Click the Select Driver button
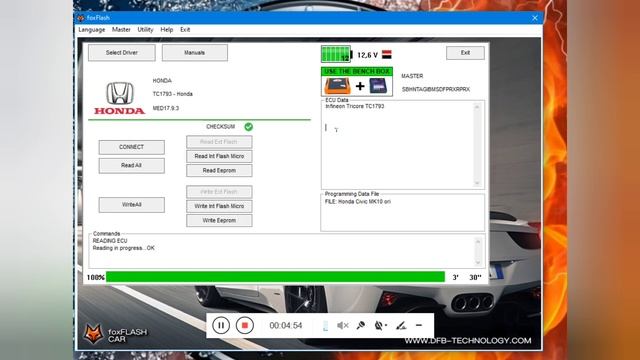Viewport: 640px width, 360px height. click(122, 53)
